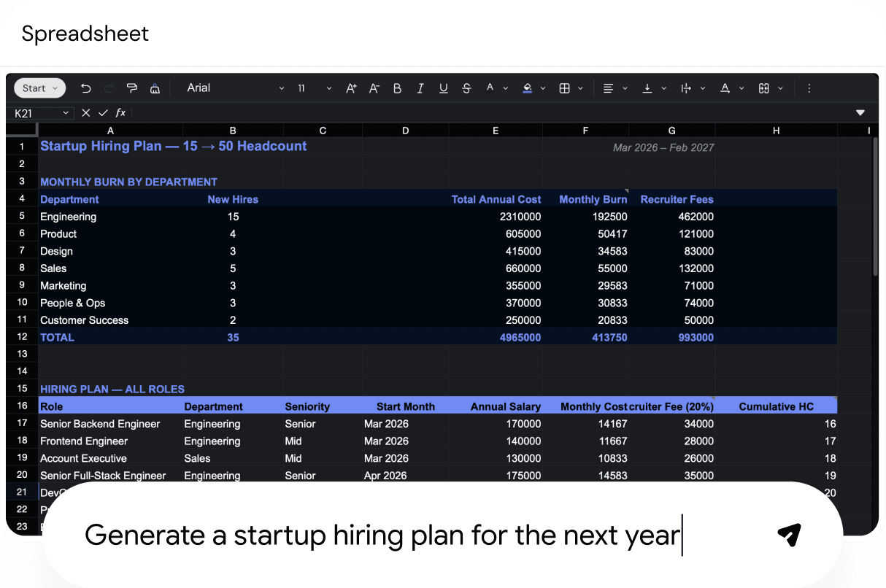This screenshot has height=588, width=886.
Task: Click the clear formatting icon
Action: click(x=155, y=88)
